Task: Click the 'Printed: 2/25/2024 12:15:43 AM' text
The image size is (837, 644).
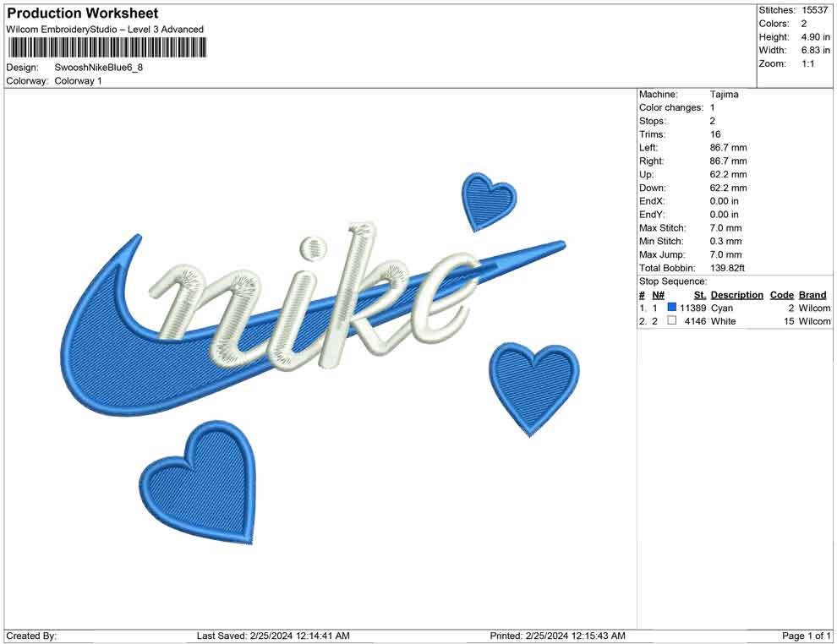Action: tap(557, 636)
